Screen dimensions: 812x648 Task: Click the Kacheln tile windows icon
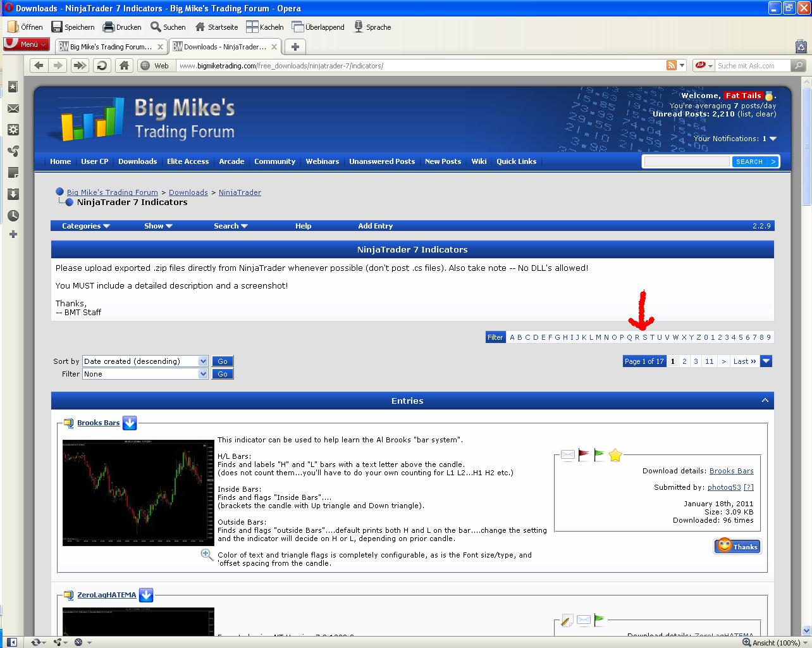(252, 27)
